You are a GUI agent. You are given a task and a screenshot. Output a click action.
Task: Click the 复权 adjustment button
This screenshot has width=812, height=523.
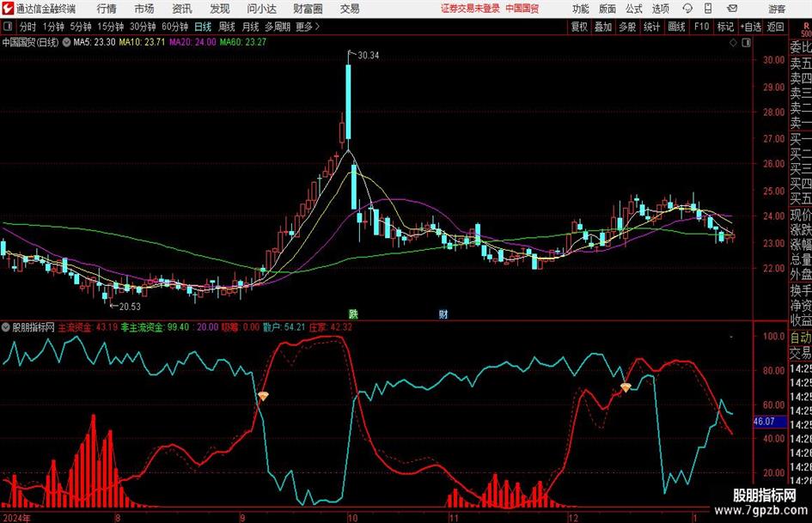[x=579, y=27]
